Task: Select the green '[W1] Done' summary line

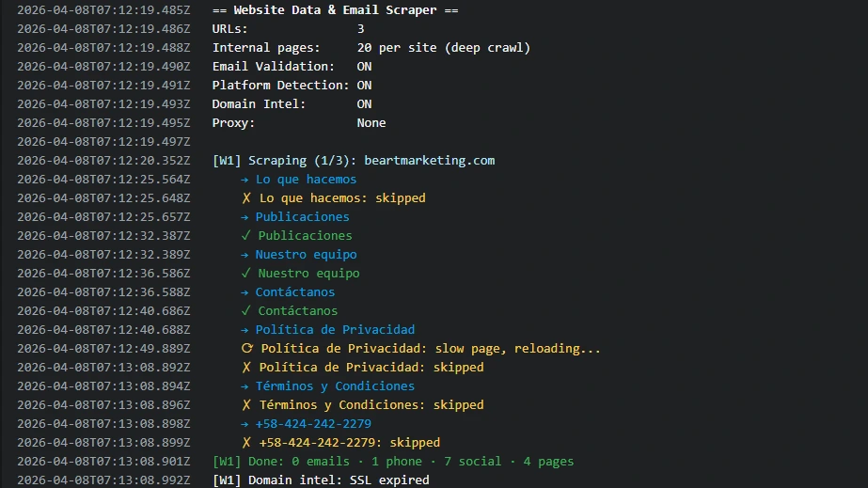Action: [x=393, y=462]
